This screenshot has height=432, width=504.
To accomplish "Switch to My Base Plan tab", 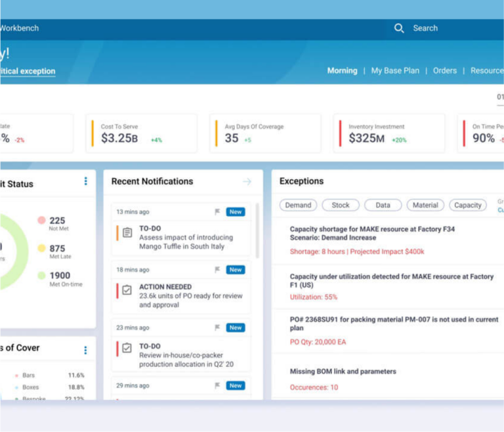I will 395,71.
